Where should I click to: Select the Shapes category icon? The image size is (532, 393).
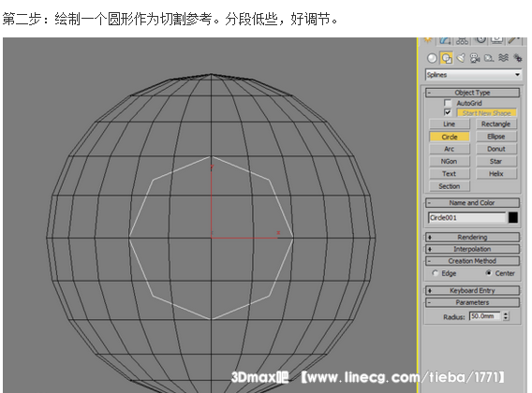pos(447,58)
